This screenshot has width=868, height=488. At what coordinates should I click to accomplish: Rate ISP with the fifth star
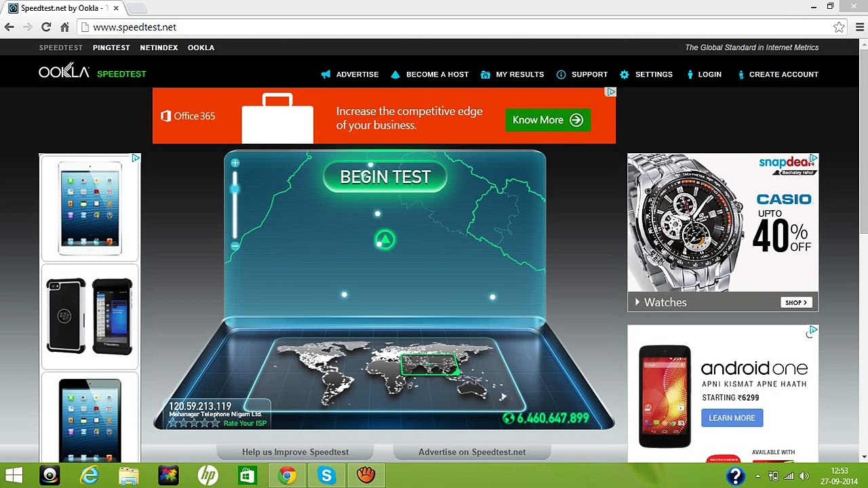click(216, 423)
